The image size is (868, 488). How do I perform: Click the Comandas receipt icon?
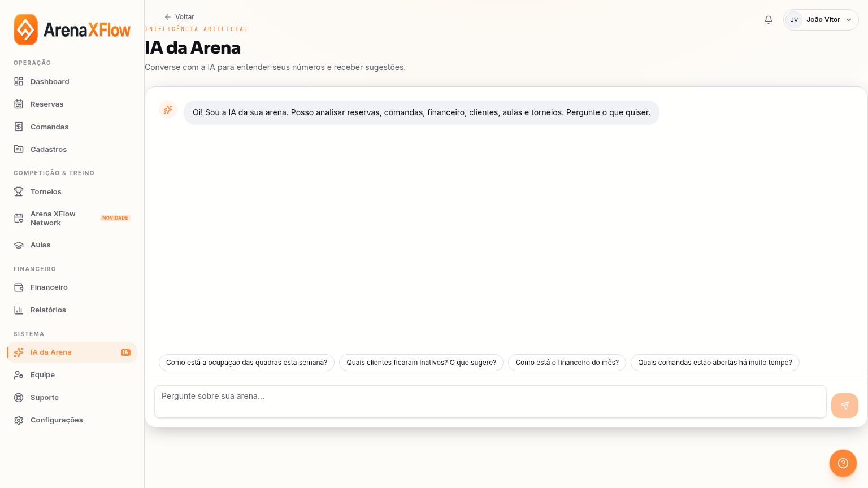(19, 127)
